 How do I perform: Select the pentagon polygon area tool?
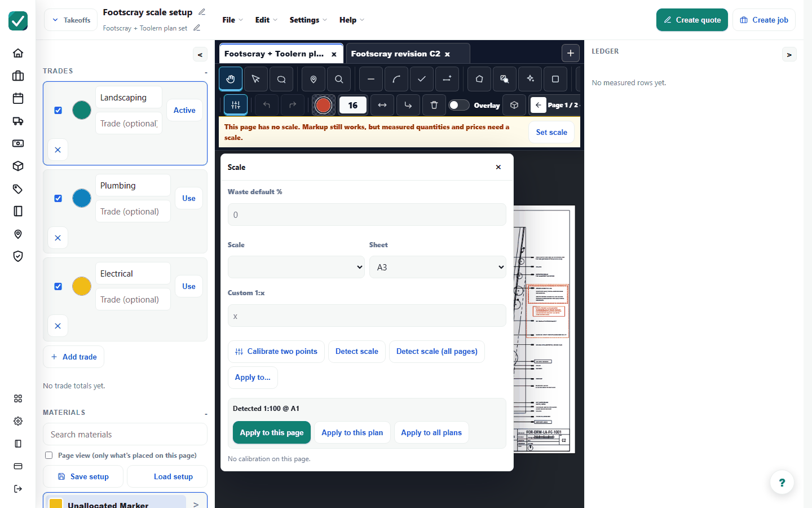coord(479,79)
